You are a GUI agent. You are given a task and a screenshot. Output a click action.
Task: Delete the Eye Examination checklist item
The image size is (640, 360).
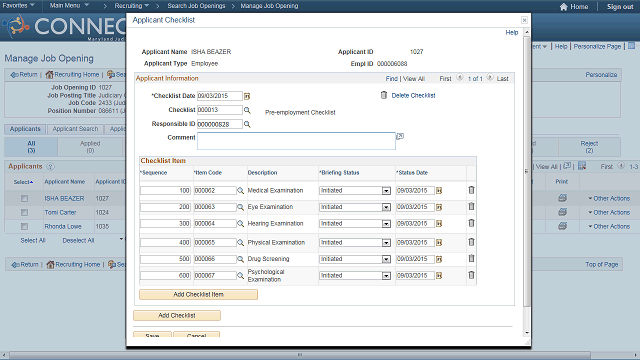(471, 207)
